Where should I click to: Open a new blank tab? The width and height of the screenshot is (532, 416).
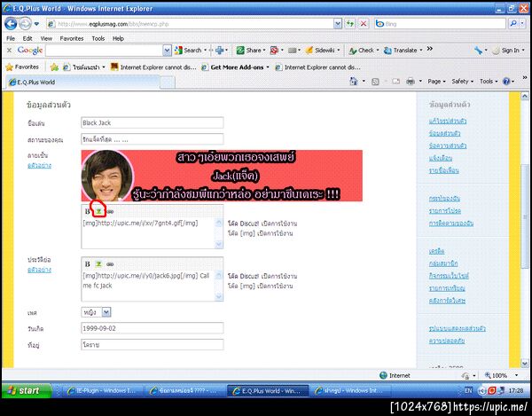pyautogui.click(x=168, y=82)
